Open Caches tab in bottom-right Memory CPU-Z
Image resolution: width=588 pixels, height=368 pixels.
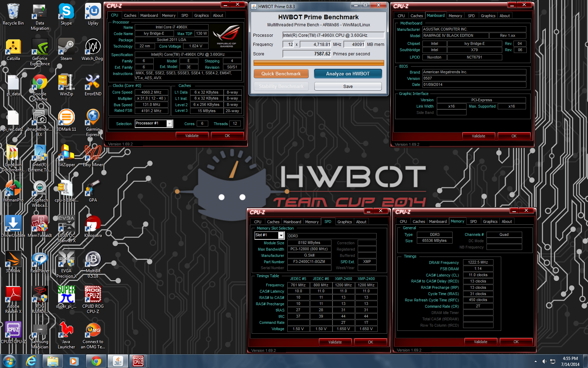coord(419,222)
